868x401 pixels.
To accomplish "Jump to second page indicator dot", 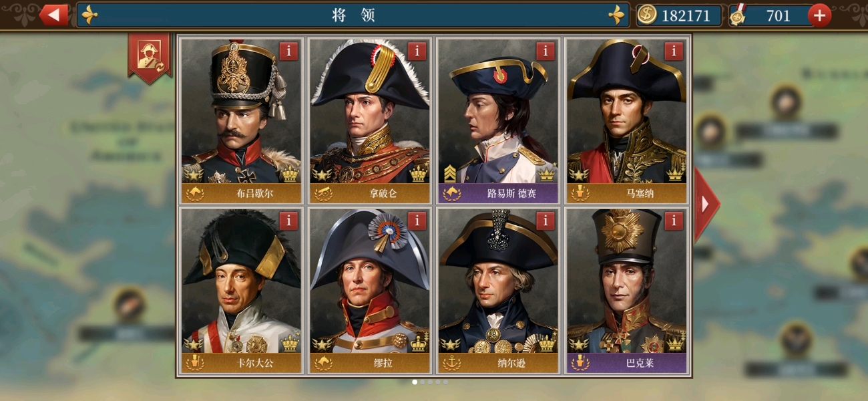I will coord(422,382).
